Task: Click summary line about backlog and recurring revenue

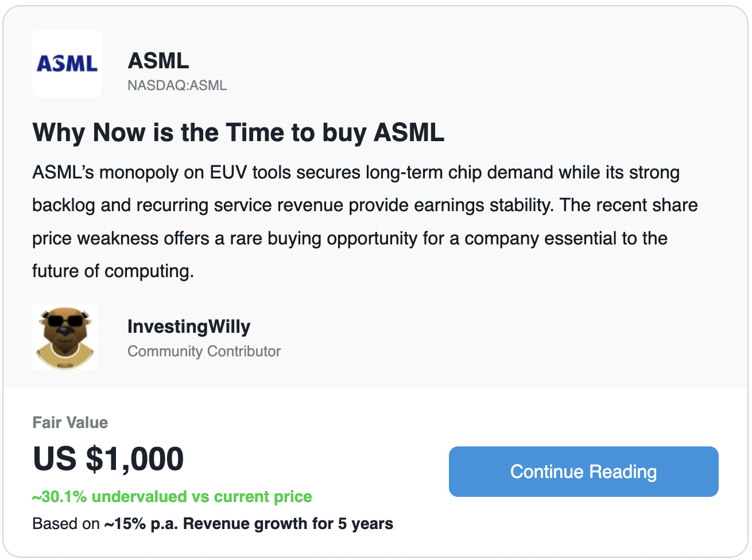Action: (x=365, y=205)
